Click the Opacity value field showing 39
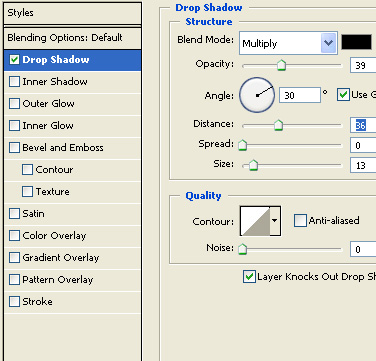The width and height of the screenshot is (376, 361). point(363,65)
